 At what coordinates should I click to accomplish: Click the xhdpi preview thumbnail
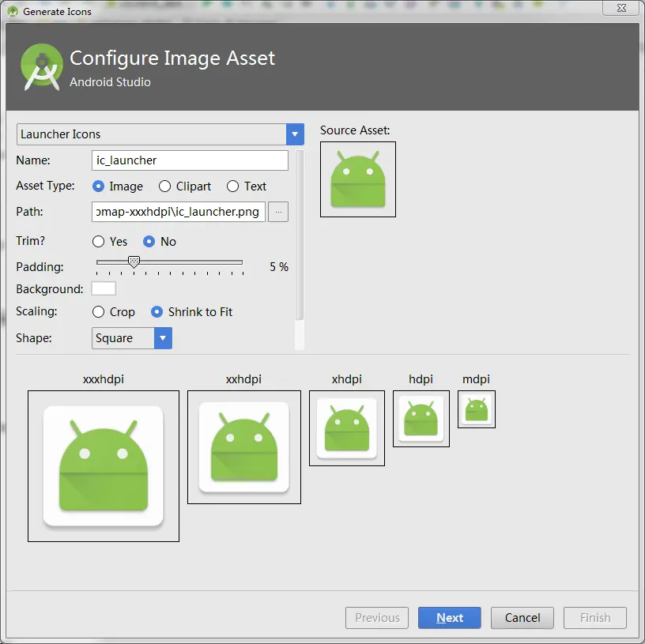(347, 428)
